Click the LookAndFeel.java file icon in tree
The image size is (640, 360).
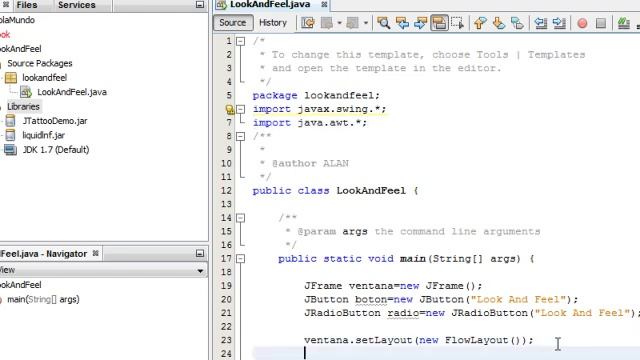26,92
